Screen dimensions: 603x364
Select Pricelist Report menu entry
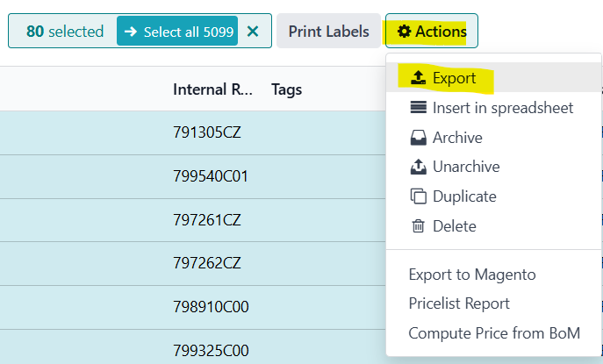[459, 303]
